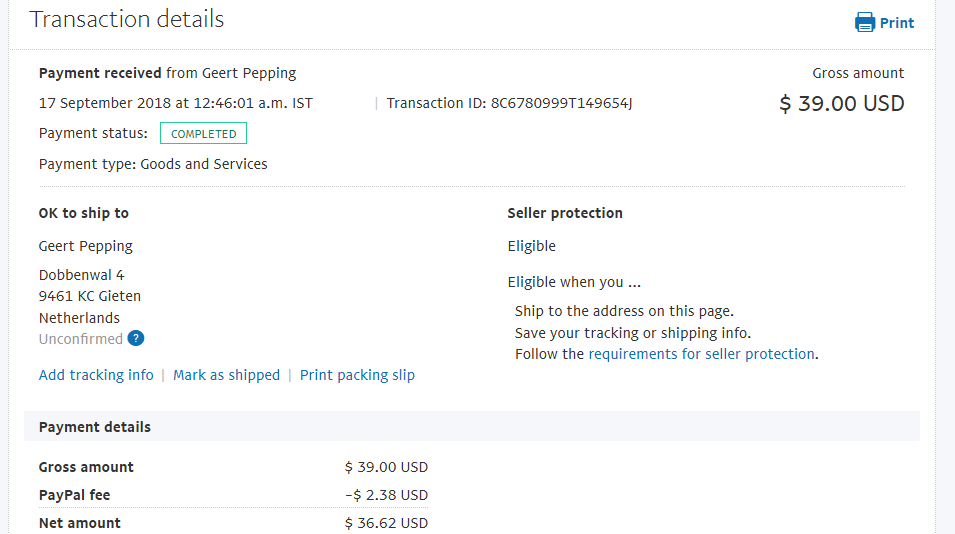This screenshot has width=955, height=534.
Task: Click the COMPLETED payment status badge
Action: click(x=203, y=133)
